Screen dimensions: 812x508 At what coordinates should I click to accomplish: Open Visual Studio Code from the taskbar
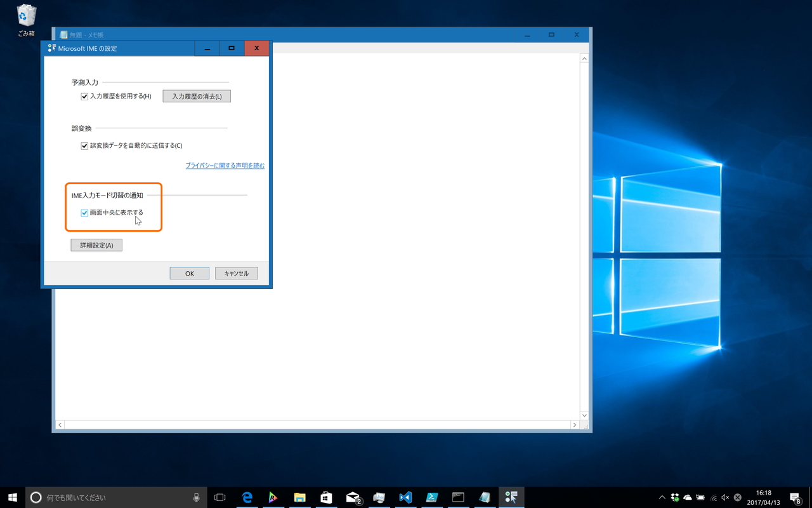point(405,497)
